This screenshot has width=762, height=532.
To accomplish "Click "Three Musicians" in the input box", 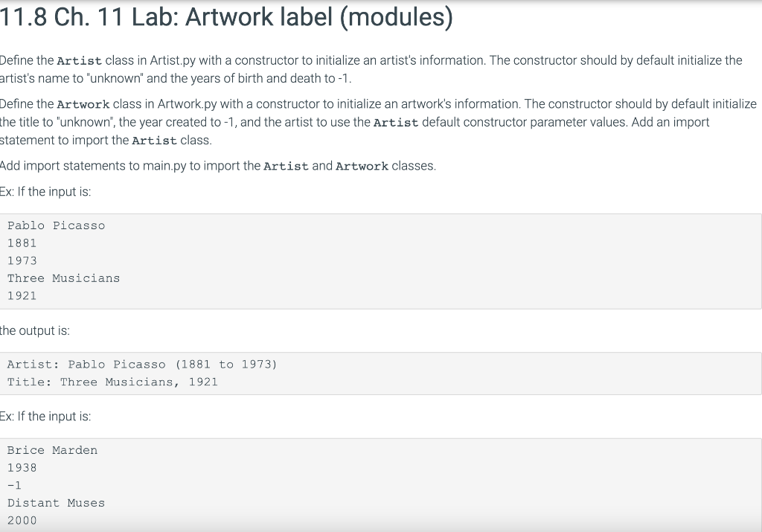I will (x=63, y=278).
